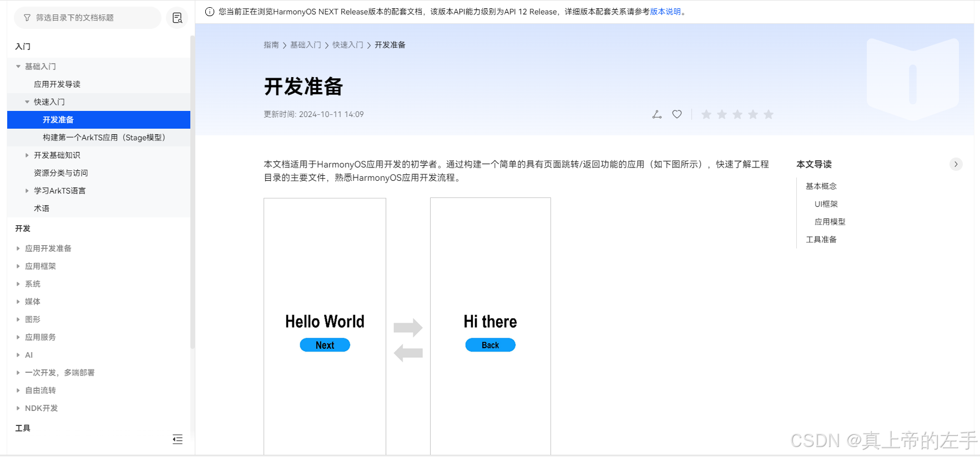
Task: Jump to 基本概念 in the outline
Action: (x=821, y=186)
